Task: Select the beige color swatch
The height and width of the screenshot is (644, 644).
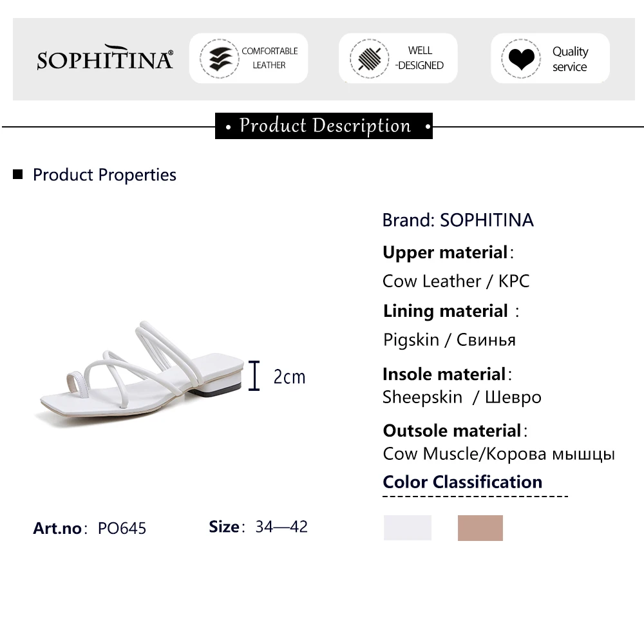Action: click(x=480, y=527)
